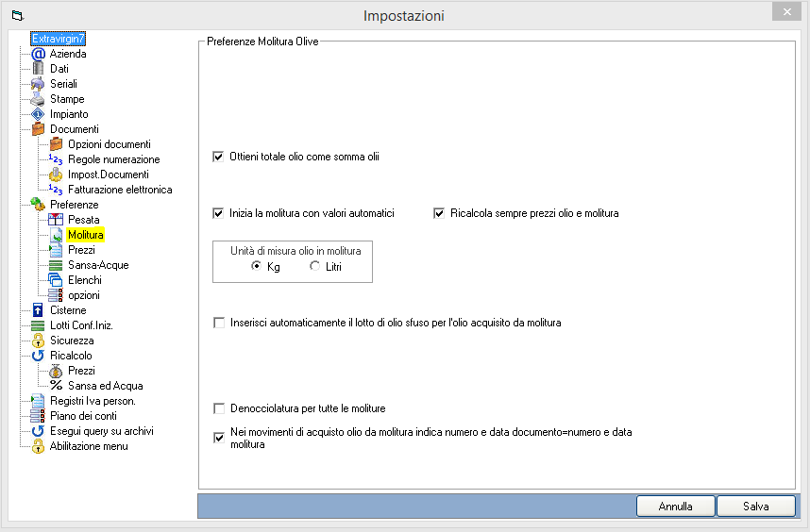The width and height of the screenshot is (810, 532).
Task: Select the Kg unit radio button
Action: 256,266
